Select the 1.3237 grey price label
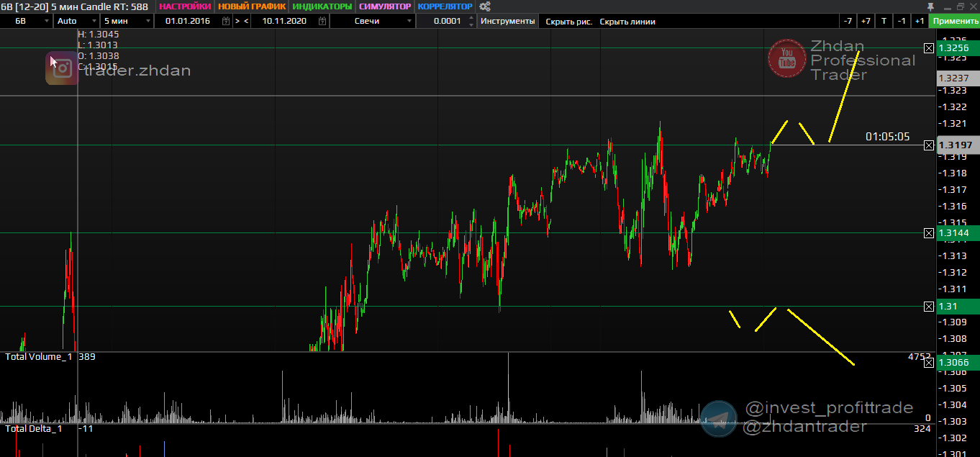Image resolution: width=980 pixels, height=457 pixels. coord(957,78)
